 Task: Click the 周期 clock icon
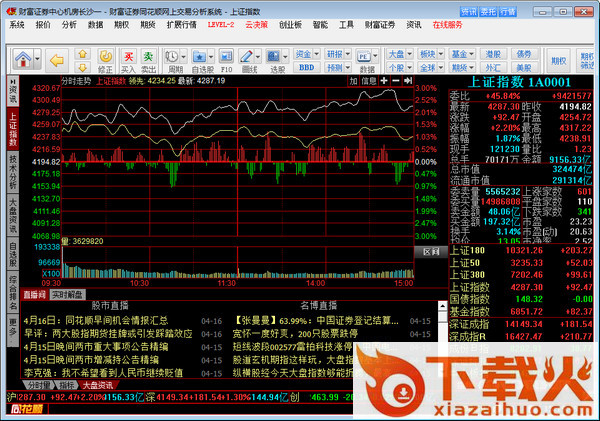(x=172, y=57)
